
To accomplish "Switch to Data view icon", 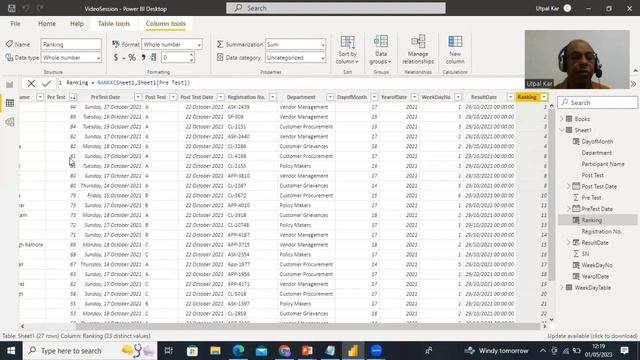I will click(x=9, y=103).
